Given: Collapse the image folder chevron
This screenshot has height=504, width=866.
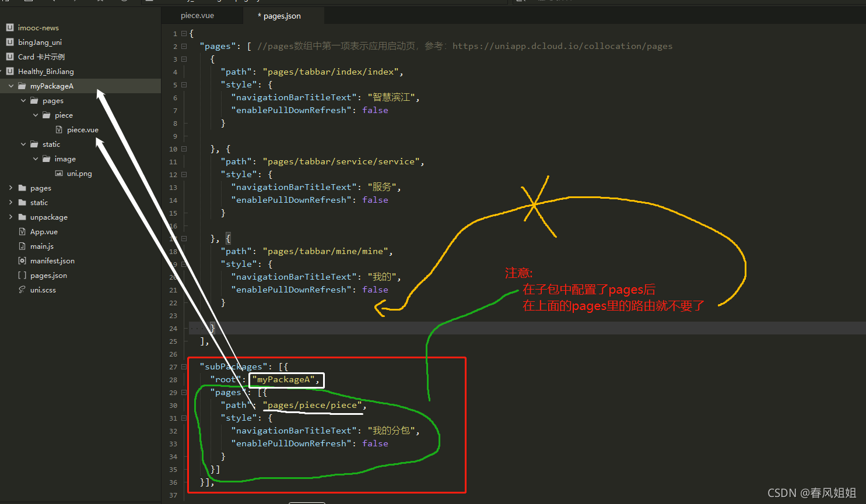Looking at the screenshot, I should (x=36, y=159).
